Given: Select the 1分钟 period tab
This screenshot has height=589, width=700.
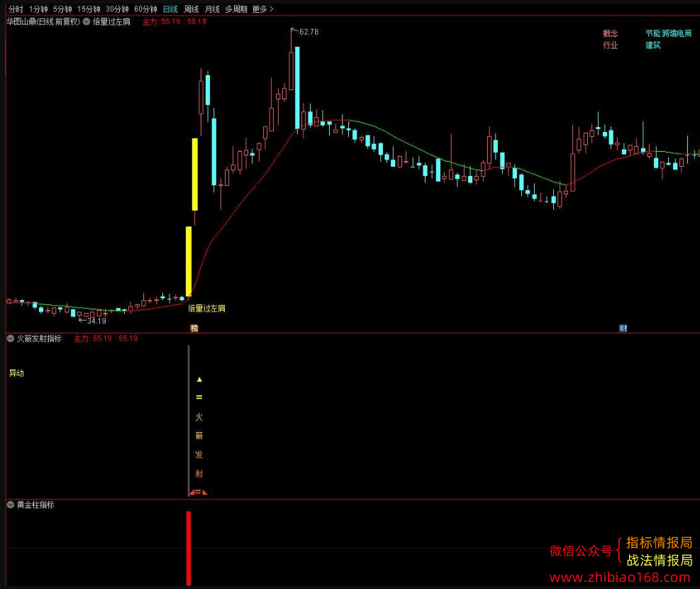Looking at the screenshot, I should click(x=38, y=9).
